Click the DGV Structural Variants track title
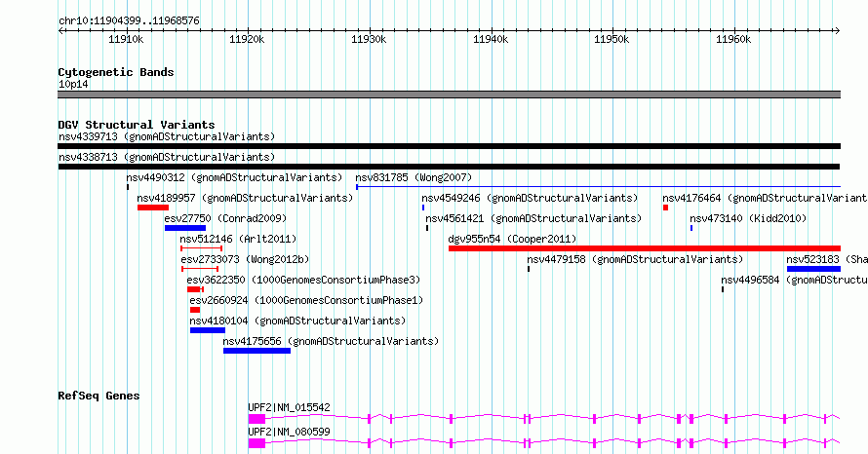 pos(137,125)
